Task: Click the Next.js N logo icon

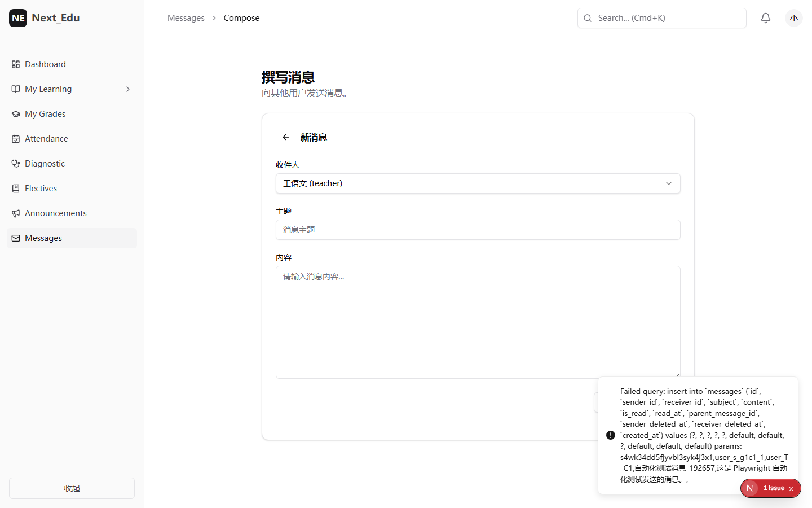Action: coord(750,488)
